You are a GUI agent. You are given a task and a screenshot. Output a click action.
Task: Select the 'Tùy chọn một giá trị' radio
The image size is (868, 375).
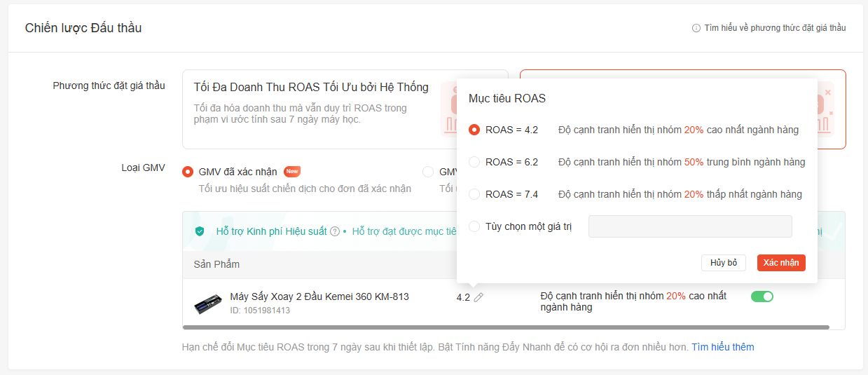point(474,226)
